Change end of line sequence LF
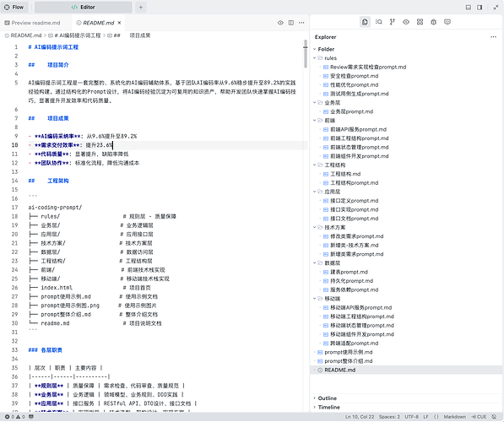Screen dimensions: 504x422 point(425,417)
